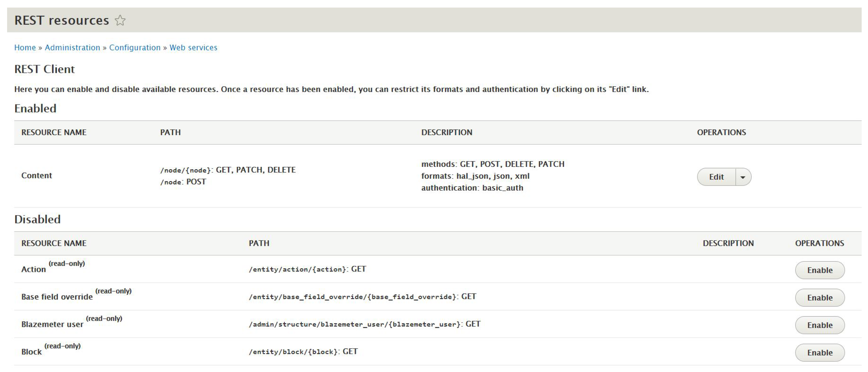
Task: Go to the Home breadcrumb link
Action: coord(25,48)
